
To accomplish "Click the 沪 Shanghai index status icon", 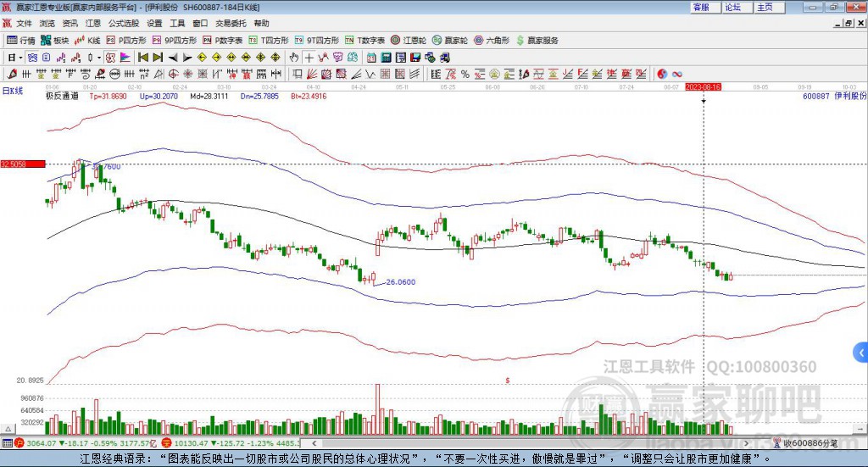I will (19, 443).
